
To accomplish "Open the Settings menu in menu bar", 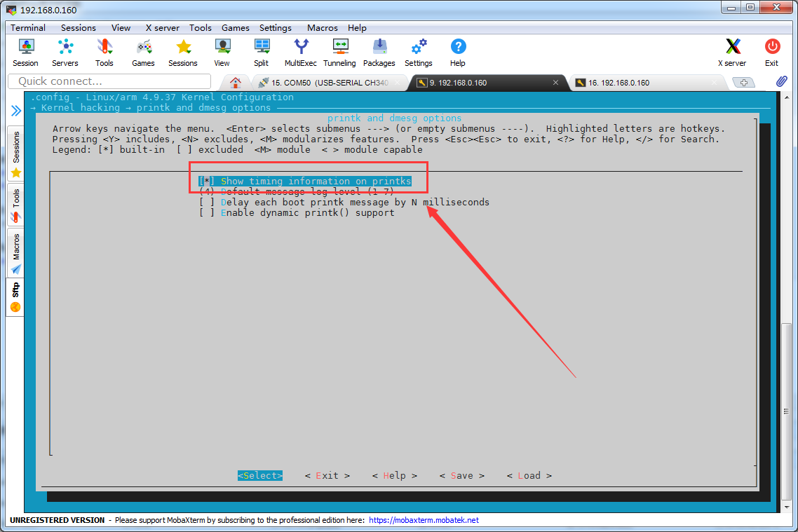I will pyautogui.click(x=276, y=28).
